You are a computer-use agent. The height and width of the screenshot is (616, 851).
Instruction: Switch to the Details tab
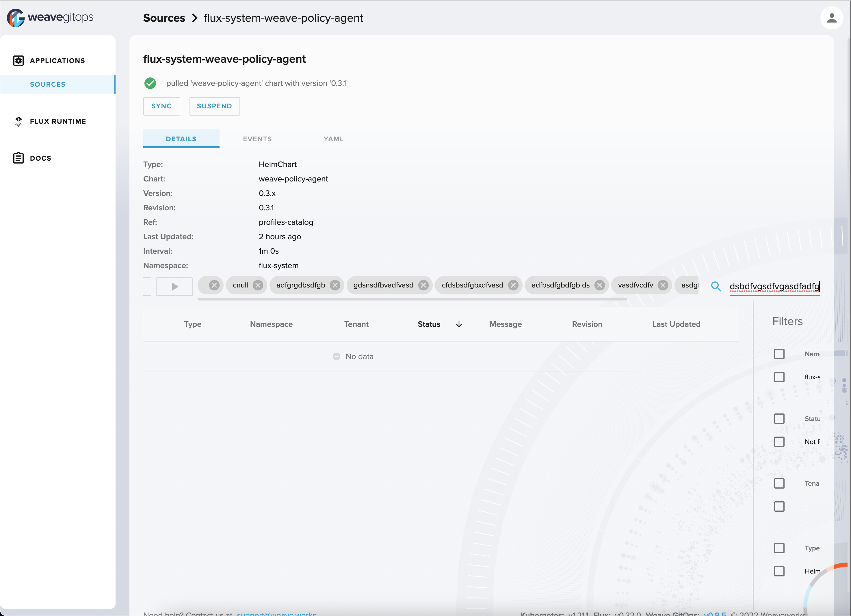181,139
